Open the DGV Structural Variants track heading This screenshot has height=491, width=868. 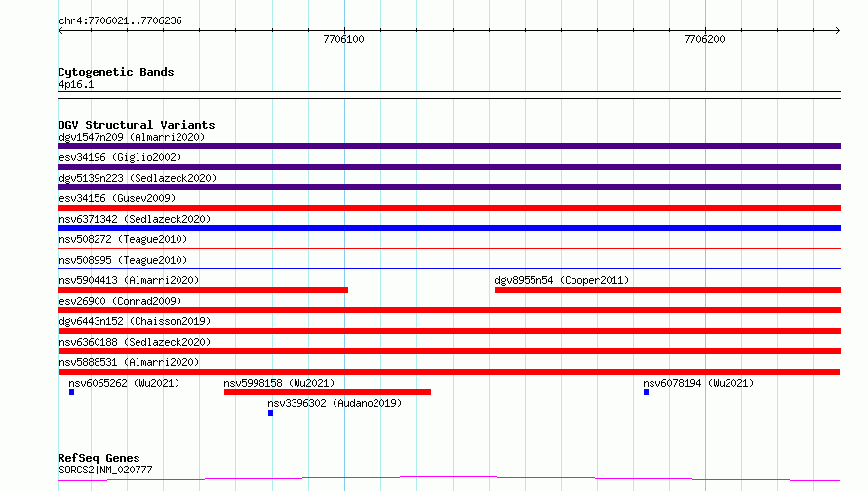tap(137, 125)
